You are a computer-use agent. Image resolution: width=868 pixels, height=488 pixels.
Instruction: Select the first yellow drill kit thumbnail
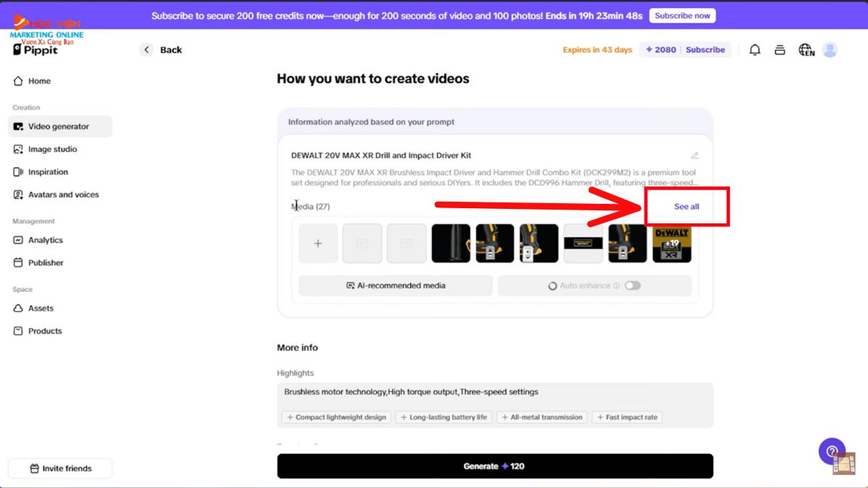click(495, 244)
